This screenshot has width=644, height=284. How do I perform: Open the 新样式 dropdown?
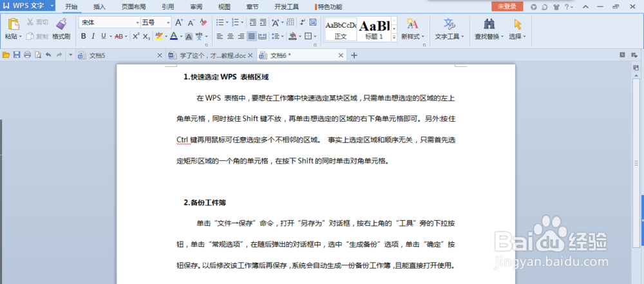coord(412,29)
